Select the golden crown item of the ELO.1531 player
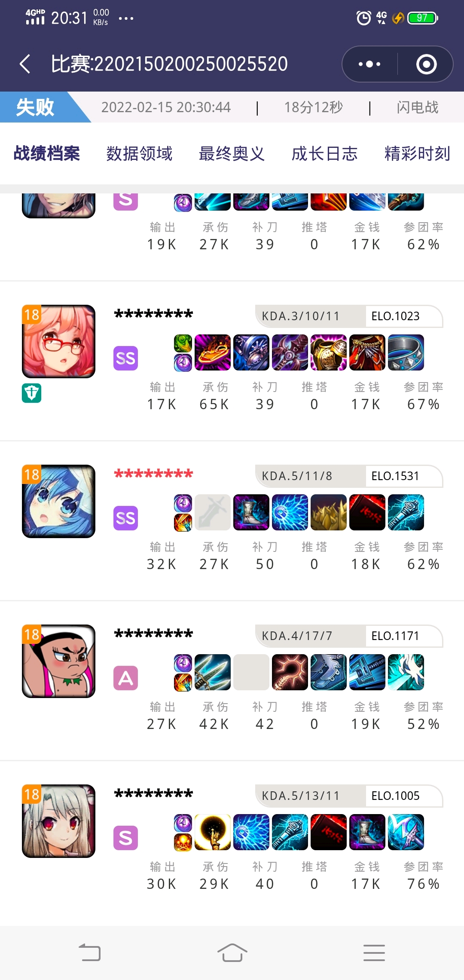 329,512
